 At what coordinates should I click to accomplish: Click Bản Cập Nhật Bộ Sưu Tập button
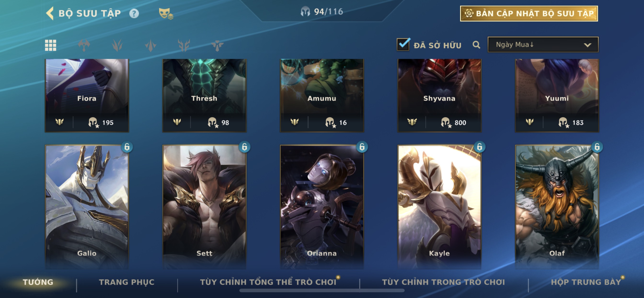pyautogui.click(x=529, y=13)
